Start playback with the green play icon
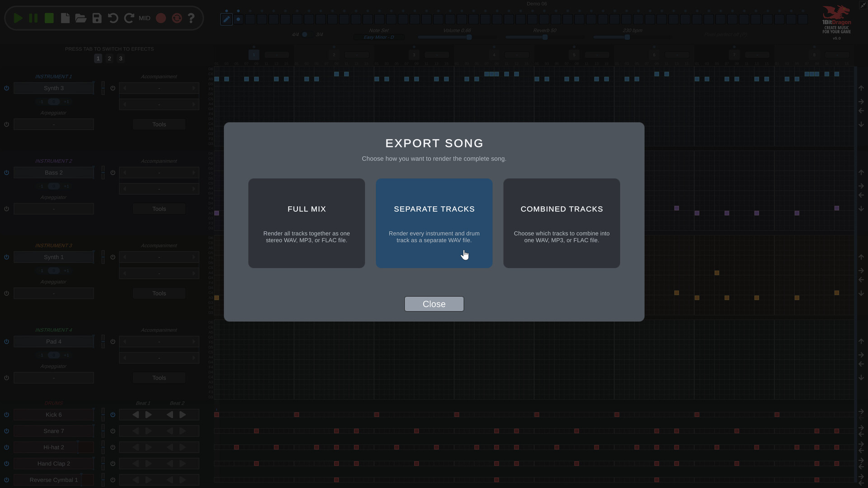 pos(18,18)
